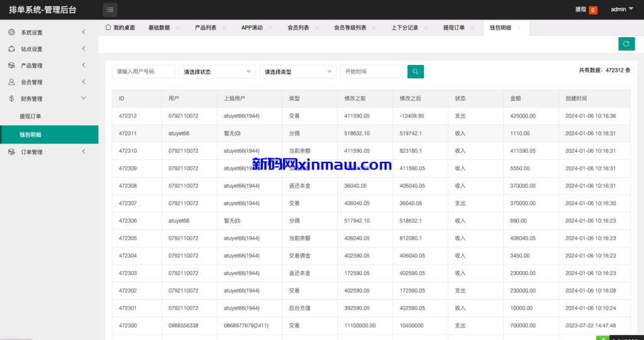
Task: Switch to the 会员列表 tab
Action: click(x=298, y=28)
